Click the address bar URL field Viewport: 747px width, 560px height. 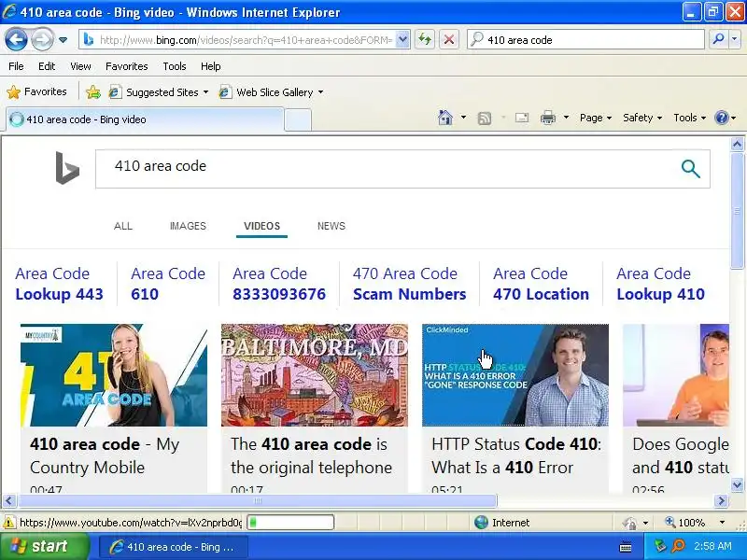[245, 40]
